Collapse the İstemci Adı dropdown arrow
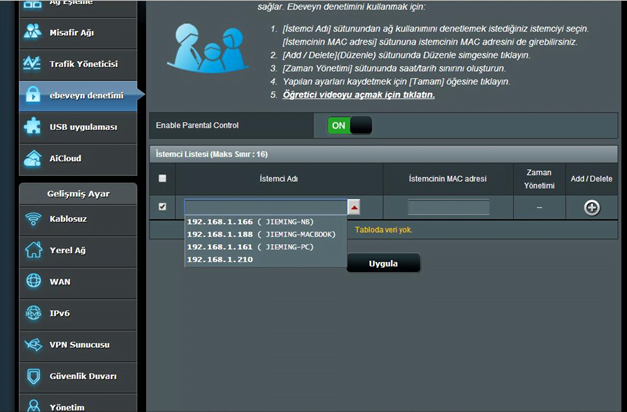The image size is (627, 412). point(353,207)
